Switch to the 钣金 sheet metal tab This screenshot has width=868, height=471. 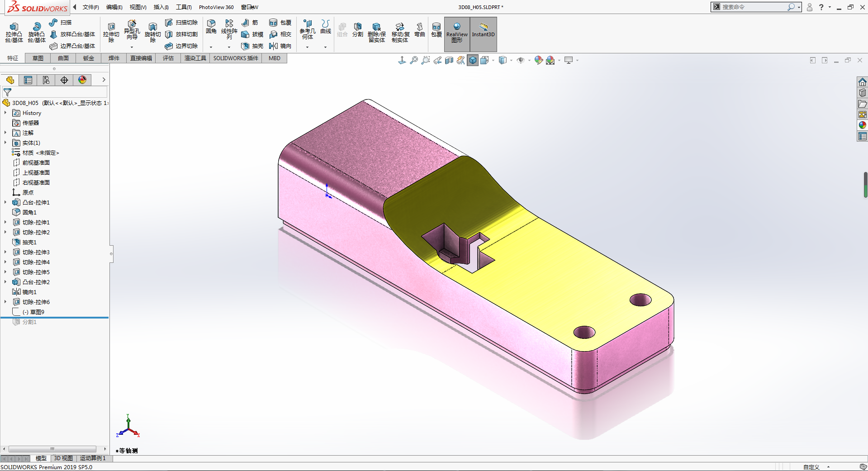(89, 58)
